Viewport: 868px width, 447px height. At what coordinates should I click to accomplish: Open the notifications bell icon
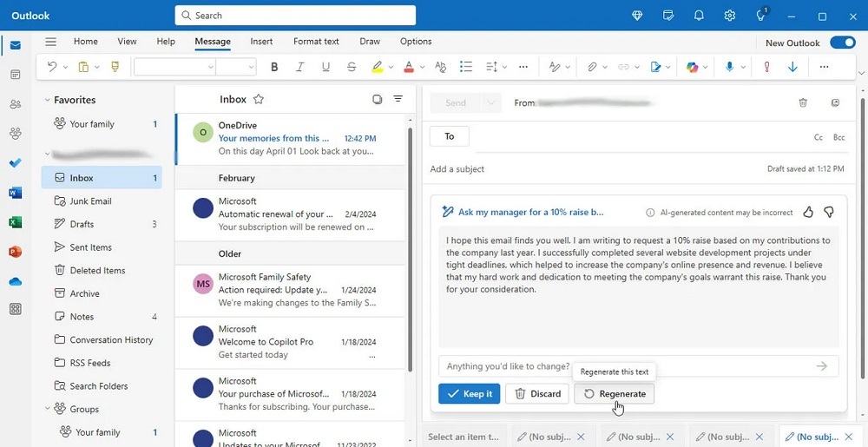pyautogui.click(x=699, y=16)
